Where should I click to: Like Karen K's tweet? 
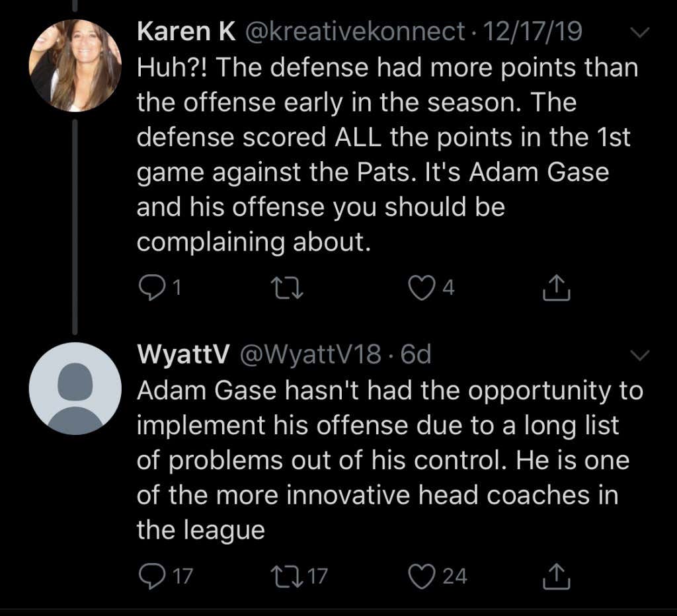pyautogui.click(x=422, y=288)
